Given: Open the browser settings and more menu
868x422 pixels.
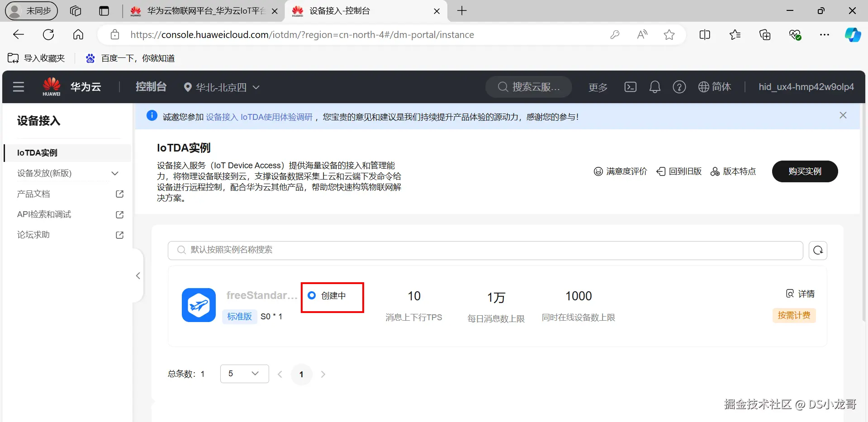Looking at the screenshot, I should click(825, 35).
